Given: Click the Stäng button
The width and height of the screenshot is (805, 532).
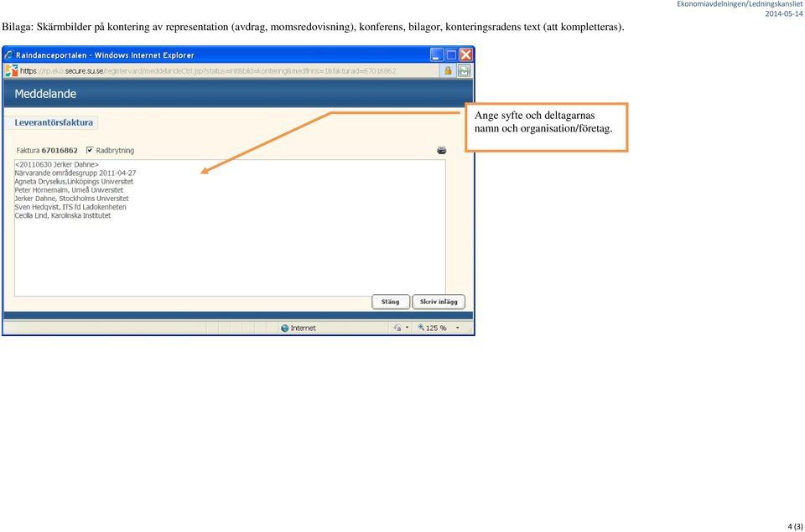Looking at the screenshot, I should tap(390, 302).
